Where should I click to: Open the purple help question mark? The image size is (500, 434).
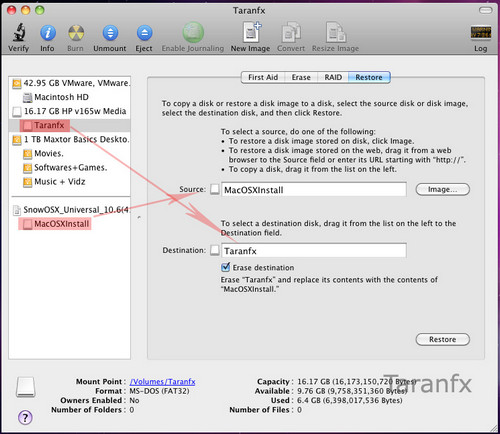click(x=25, y=417)
